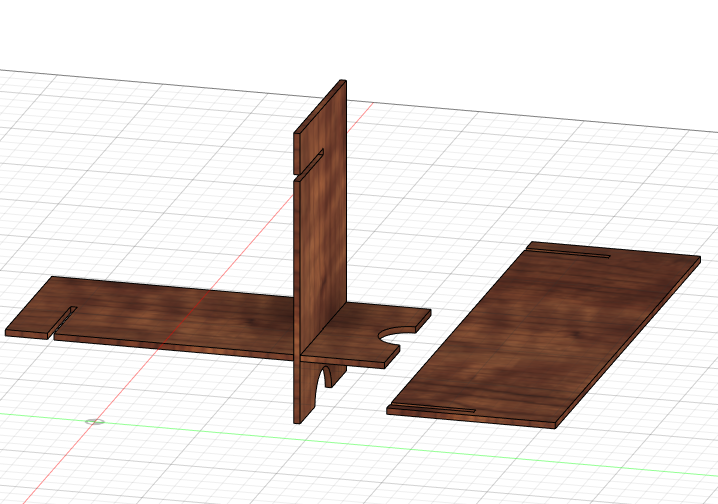Select the large flat panel lying on the right

540,335
